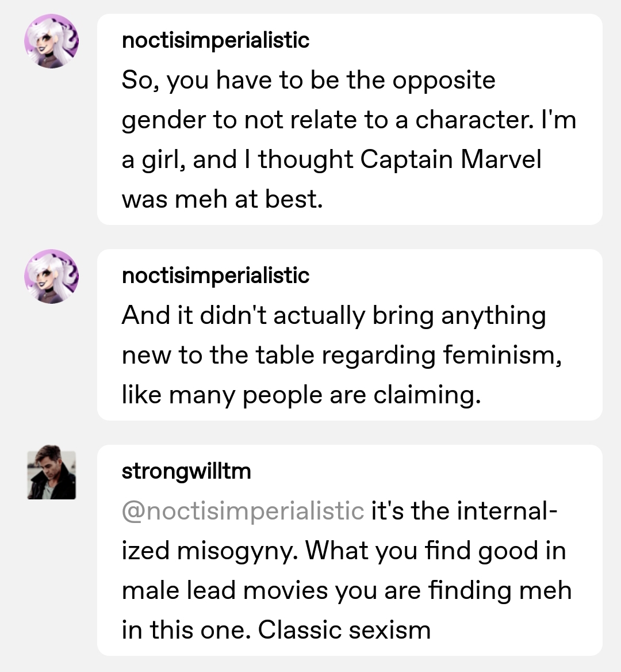Follow the @noctisimperialistic mention link

243,511
